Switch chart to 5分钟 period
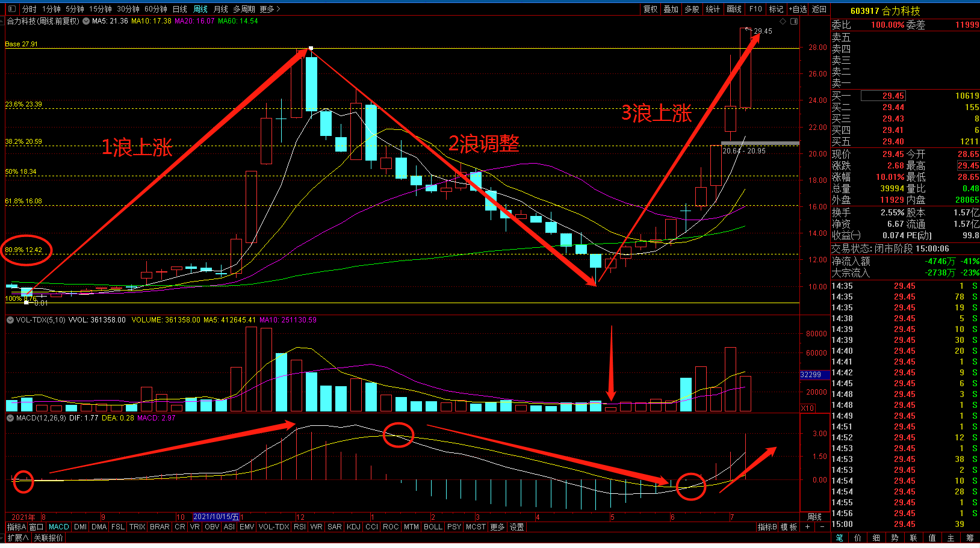This screenshot has width=980, height=548. tap(75, 9)
